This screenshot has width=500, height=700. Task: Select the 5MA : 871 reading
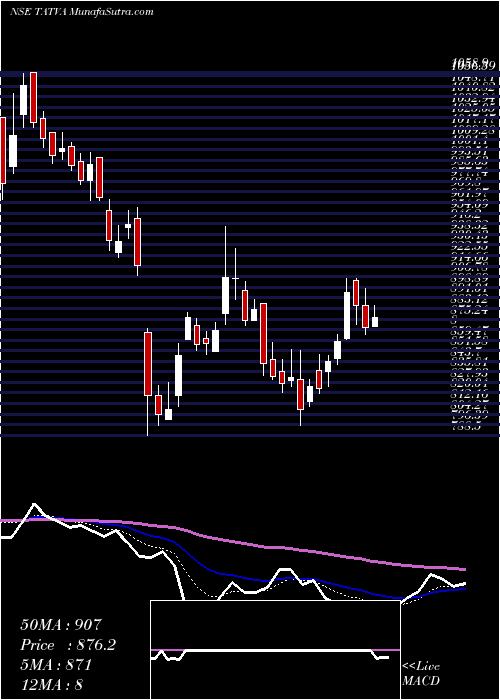(56, 665)
